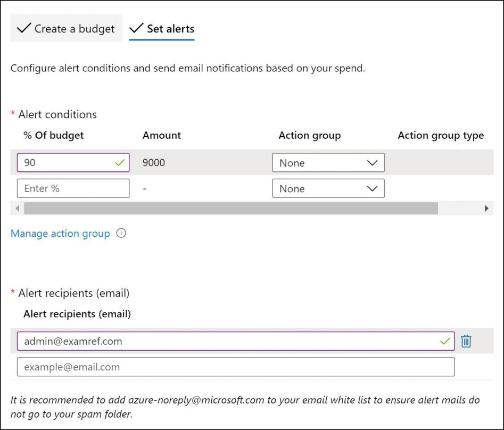Click the left arrow of horizontal scrollbar
The image size is (504, 430).
(18, 208)
